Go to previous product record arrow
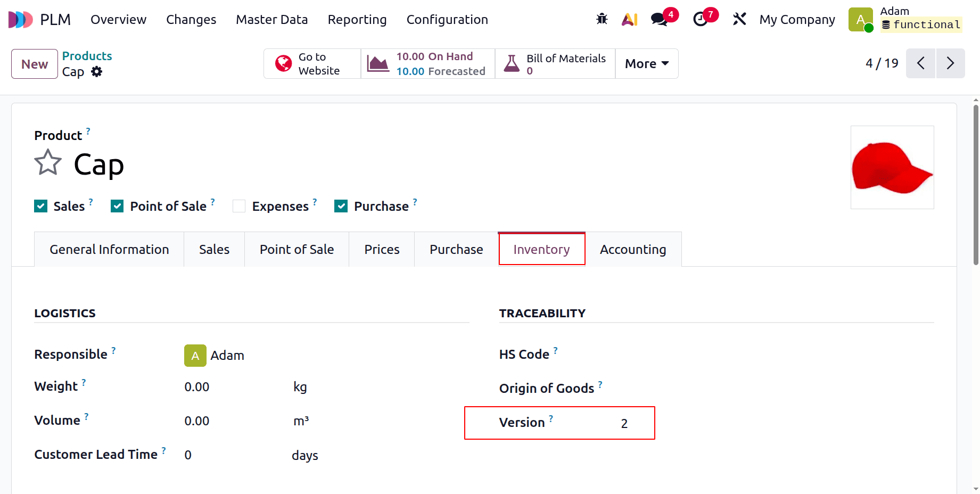 coord(921,63)
